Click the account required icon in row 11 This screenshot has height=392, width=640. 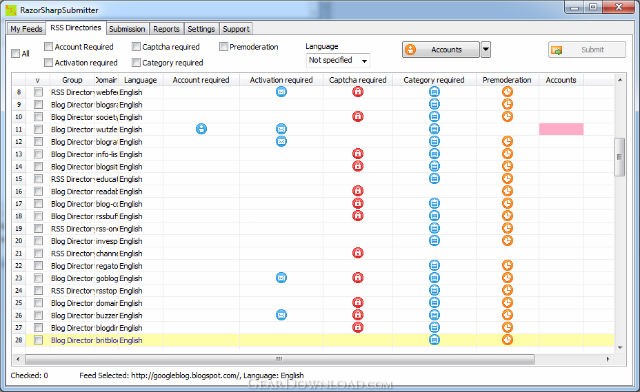pyautogui.click(x=201, y=129)
